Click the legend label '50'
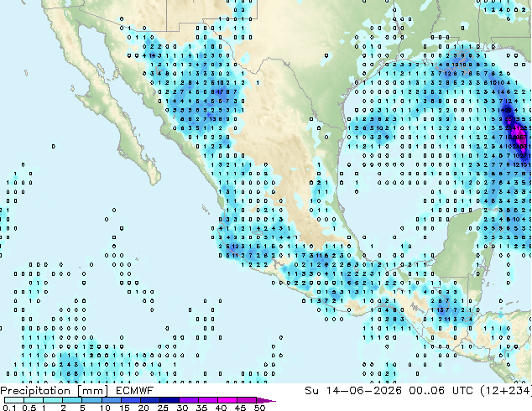The height and width of the screenshot is (411, 532). point(260,408)
